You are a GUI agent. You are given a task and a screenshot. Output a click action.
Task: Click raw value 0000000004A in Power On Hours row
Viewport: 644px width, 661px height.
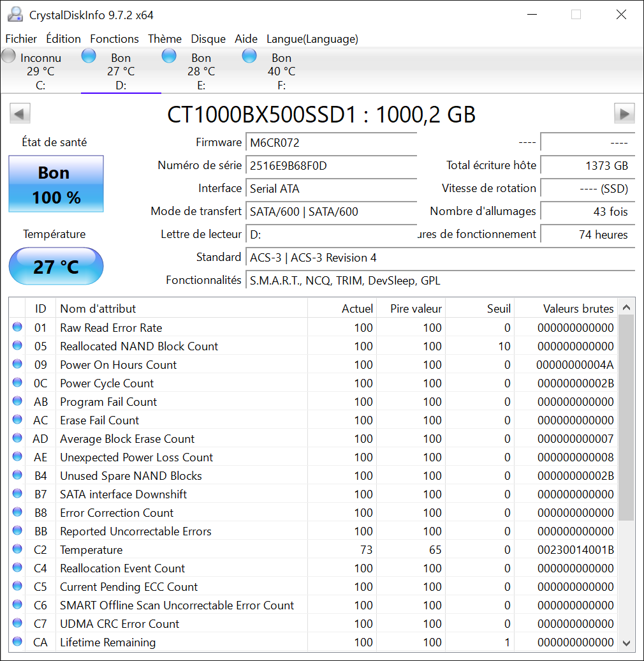pyautogui.click(x=574, y=365)
